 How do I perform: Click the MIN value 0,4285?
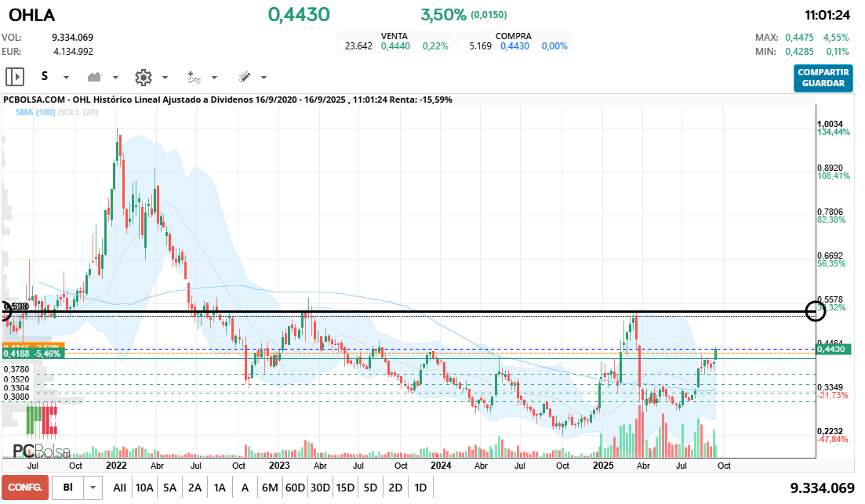tap(799, 52)
